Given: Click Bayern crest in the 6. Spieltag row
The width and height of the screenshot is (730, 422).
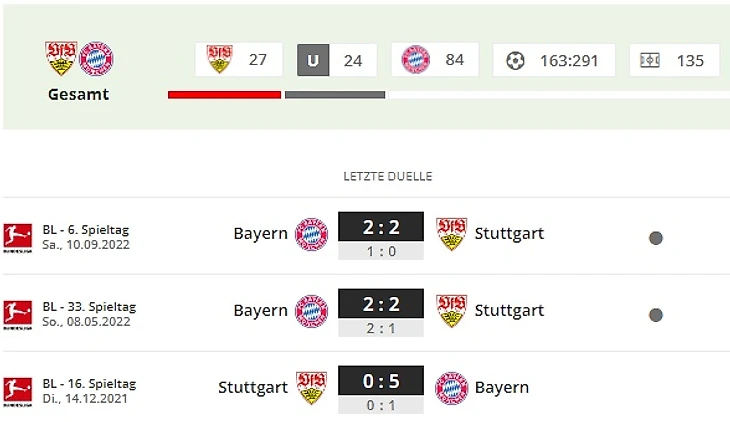Looking at the screenshot, I should [x=311, y=234].
